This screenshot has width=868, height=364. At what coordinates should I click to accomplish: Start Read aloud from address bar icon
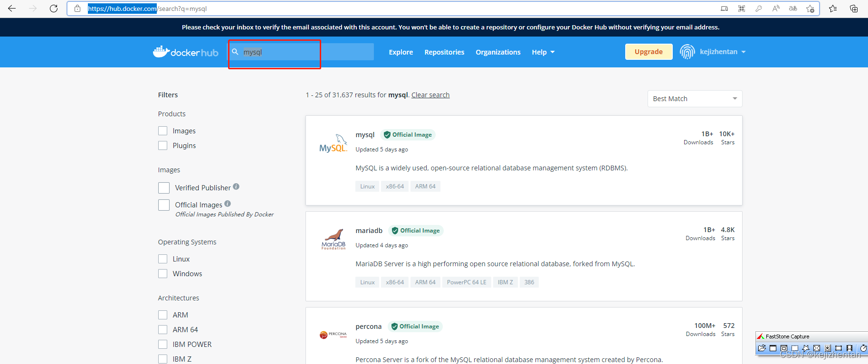click(x=776, y=9)
